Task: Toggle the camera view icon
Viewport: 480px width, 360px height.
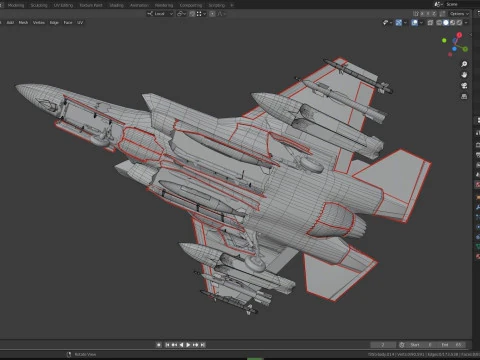Action: coord(464,86)
